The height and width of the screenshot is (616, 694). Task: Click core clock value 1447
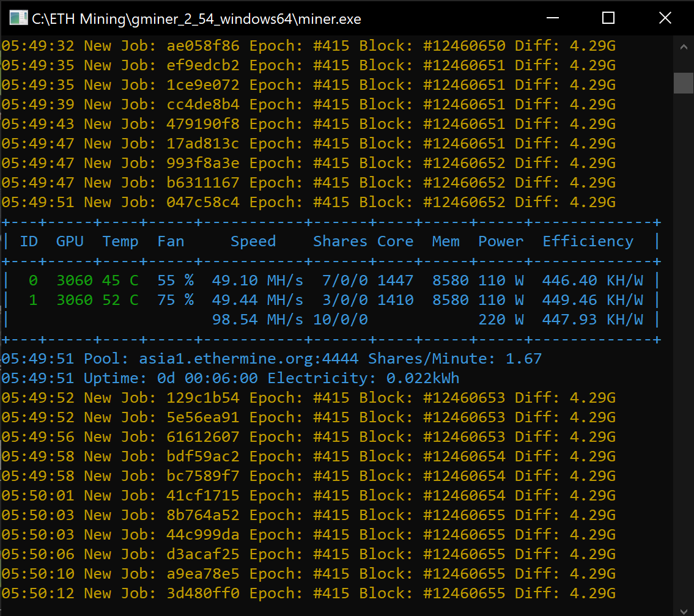coord(395,280)
